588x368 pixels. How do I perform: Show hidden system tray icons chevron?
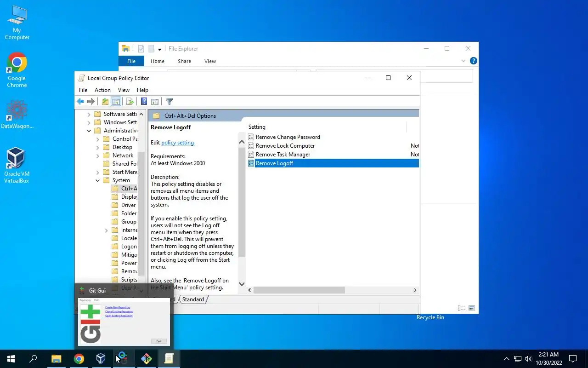[x=507, y=359]
